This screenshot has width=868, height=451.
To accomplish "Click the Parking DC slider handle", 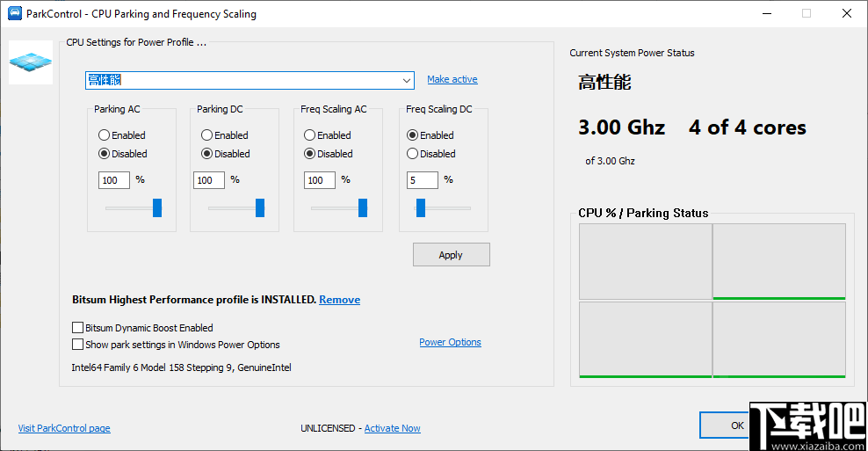I will (x=260, y=207).
